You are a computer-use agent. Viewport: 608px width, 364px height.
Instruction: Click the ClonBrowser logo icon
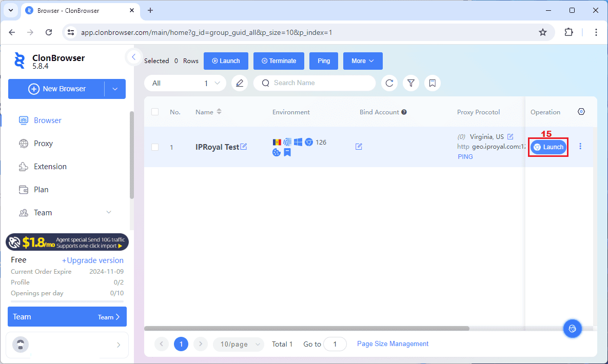[19, 61]
